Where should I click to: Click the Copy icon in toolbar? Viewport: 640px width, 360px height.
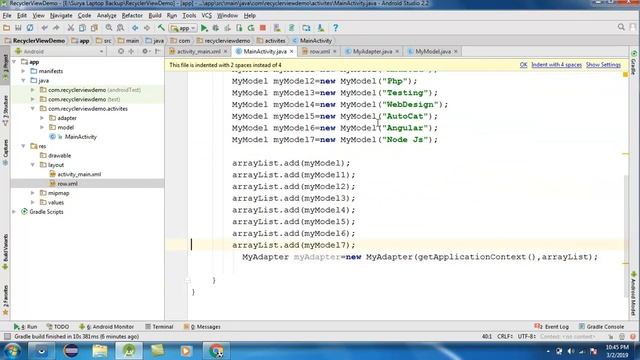[82, 28]
